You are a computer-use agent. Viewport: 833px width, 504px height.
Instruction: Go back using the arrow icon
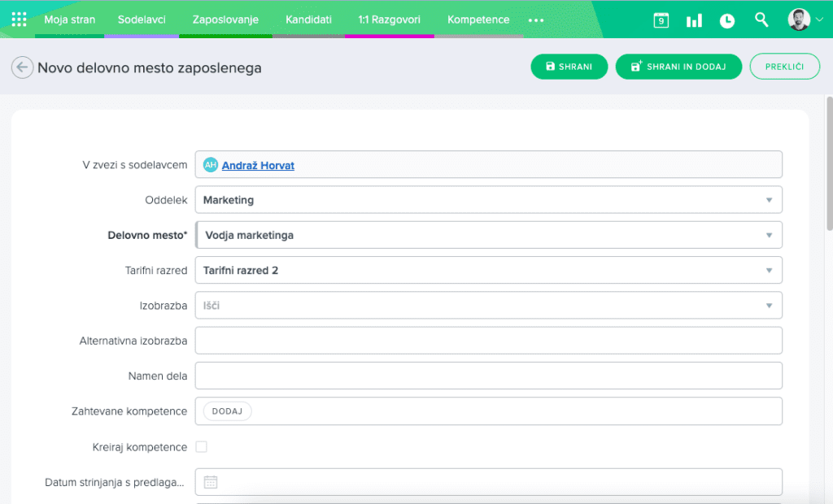[22, 67]
